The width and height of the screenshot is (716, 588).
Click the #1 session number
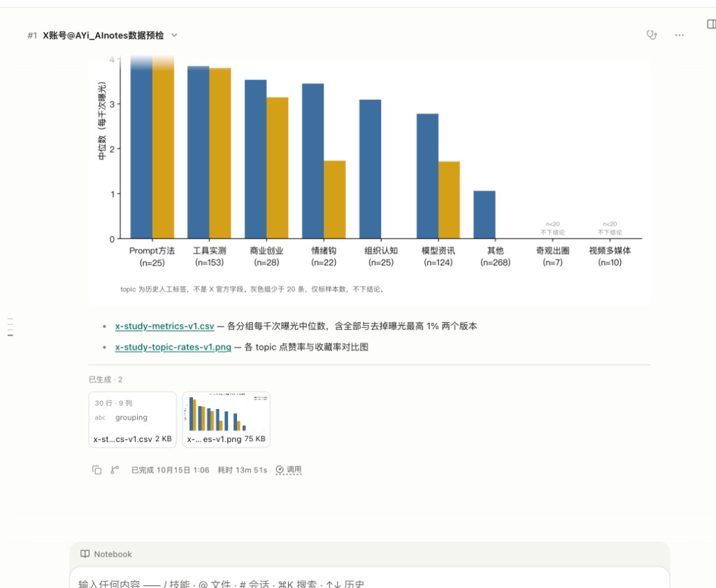[x=32, y=35]
